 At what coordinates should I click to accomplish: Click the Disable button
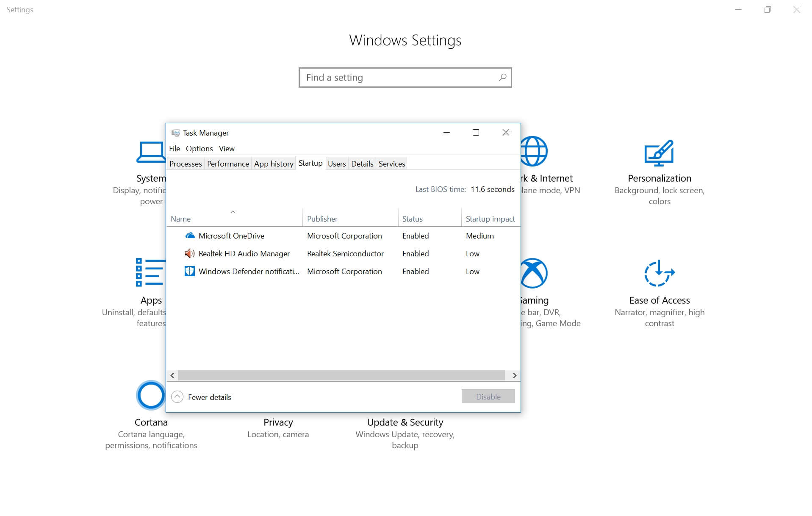(488, 397)
